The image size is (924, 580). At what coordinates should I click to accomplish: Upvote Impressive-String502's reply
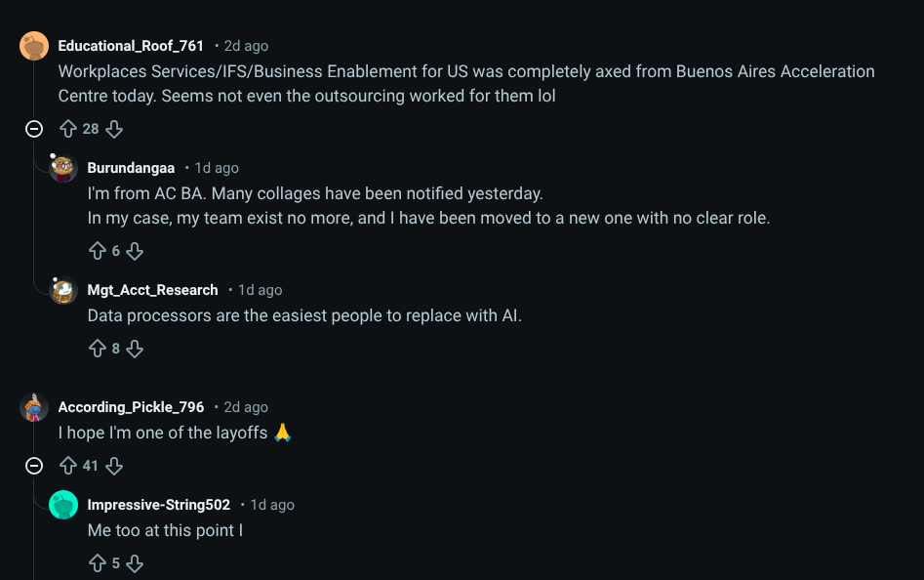click(98, 563)
